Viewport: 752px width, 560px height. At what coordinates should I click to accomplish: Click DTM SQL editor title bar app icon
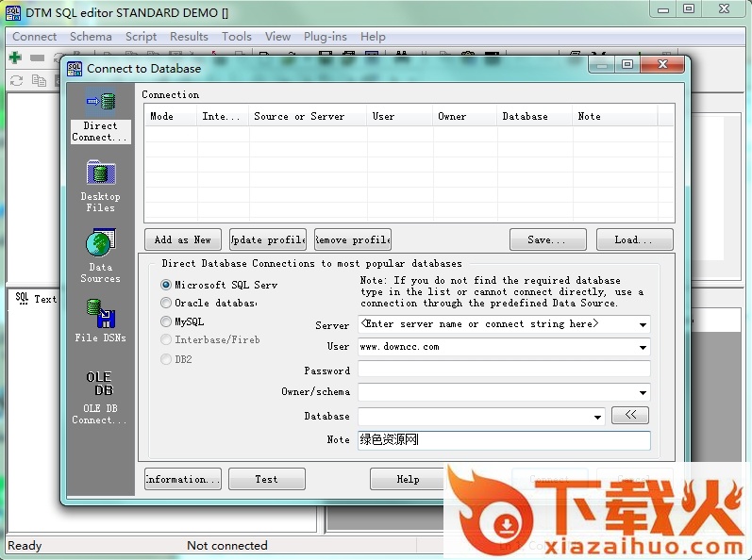13,13
